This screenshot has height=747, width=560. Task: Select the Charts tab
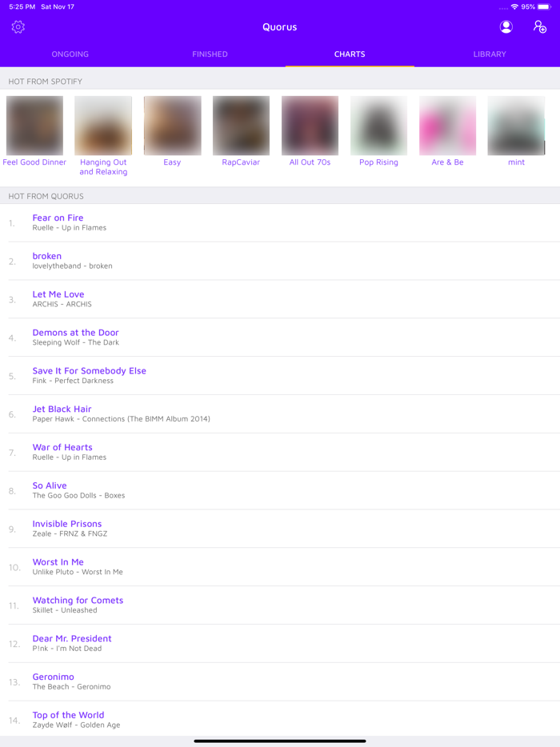tap(350, 54)
